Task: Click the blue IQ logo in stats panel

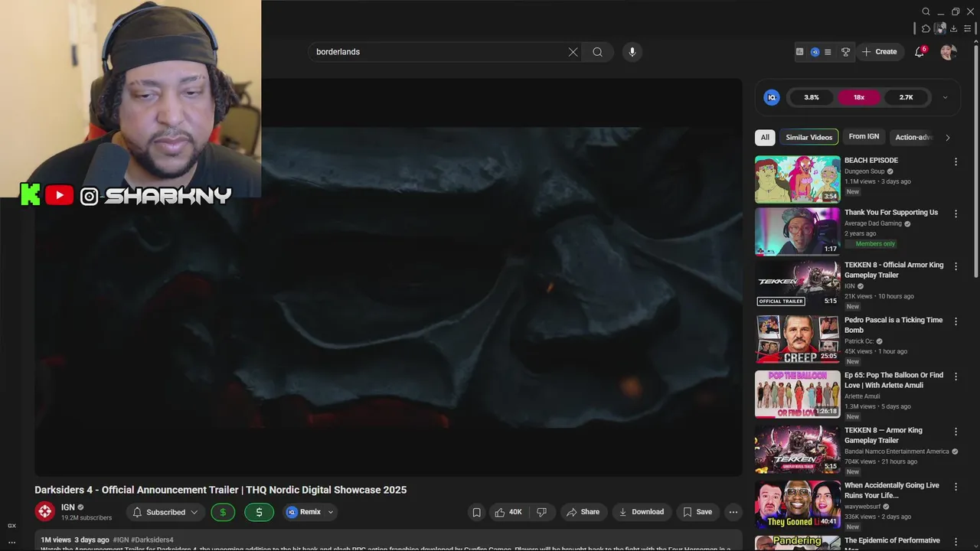Action: [772, 97]
